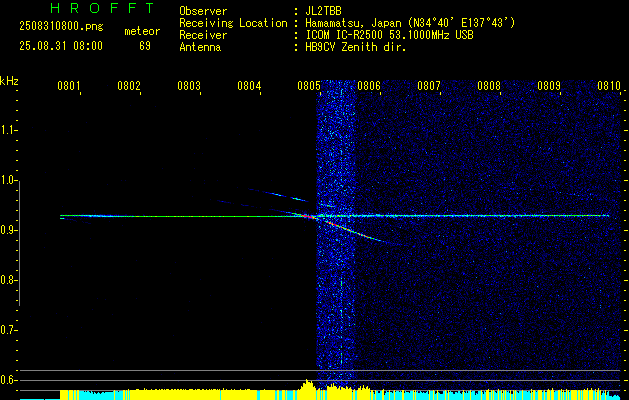This screenshot has height=400, width=629.
Task: Click the 0.8 kHz axis label
Action: [8, 280]
